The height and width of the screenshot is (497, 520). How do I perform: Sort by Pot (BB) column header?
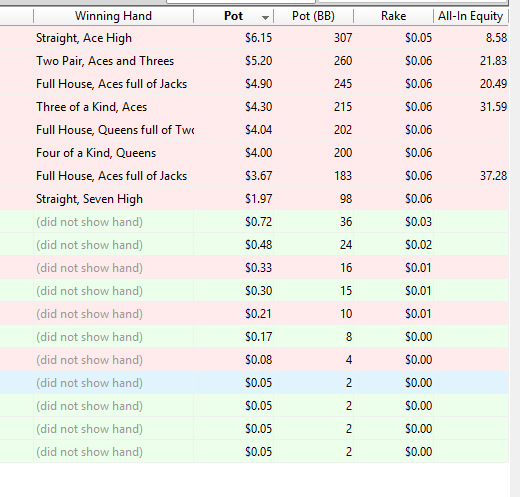pyautogui.click(x=313, y=16)
